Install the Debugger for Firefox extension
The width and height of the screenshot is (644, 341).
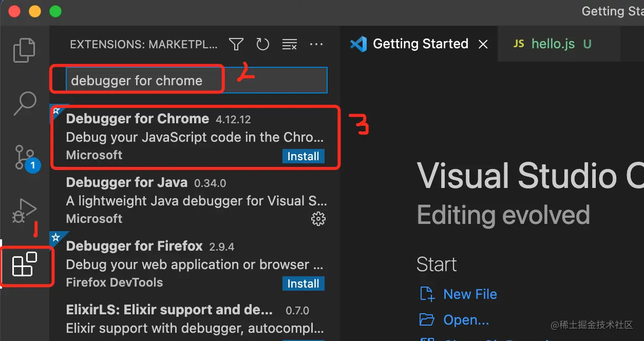tap(303, 283)
